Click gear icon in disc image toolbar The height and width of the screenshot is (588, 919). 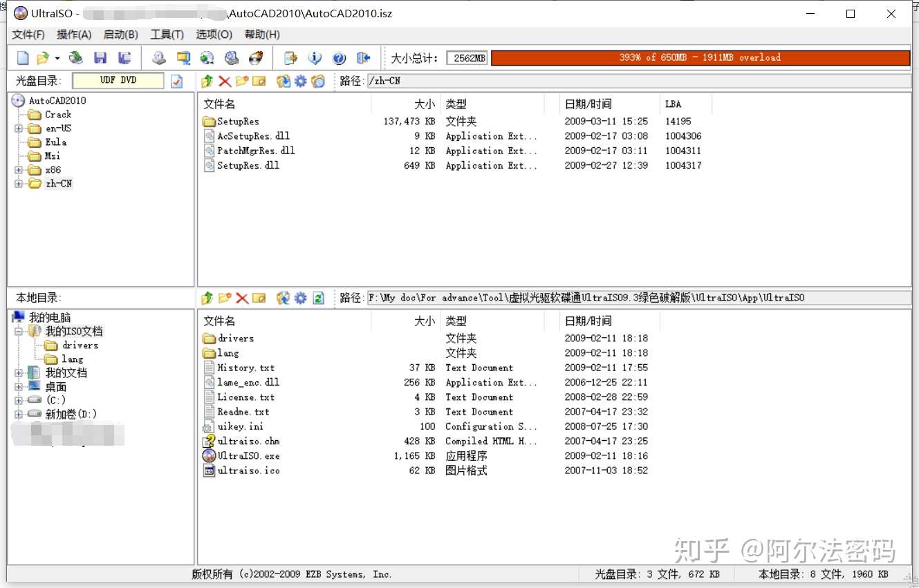[301, 82]
